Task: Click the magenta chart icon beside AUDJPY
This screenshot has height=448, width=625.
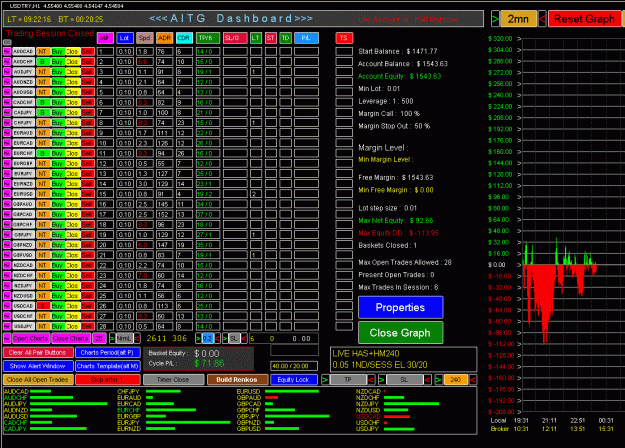Action: point(7,72)
